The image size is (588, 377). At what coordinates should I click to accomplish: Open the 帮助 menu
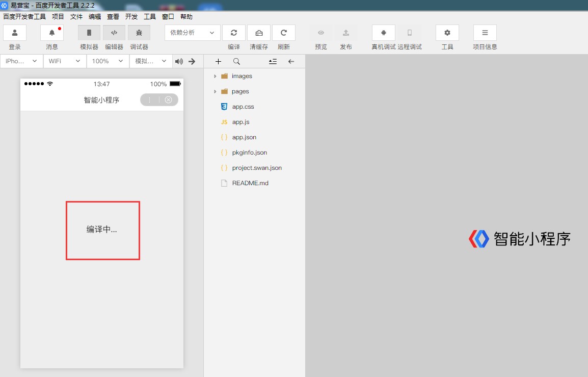pos(186,17)
